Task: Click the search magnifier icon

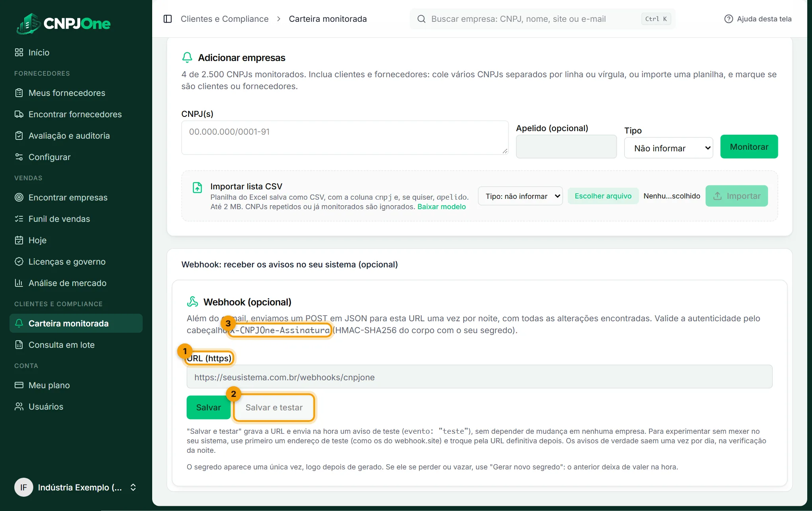Action: coord(422,19)
